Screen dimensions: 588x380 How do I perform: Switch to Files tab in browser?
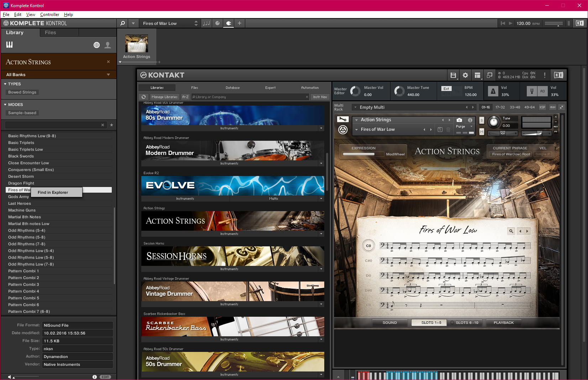pos(51,32)
